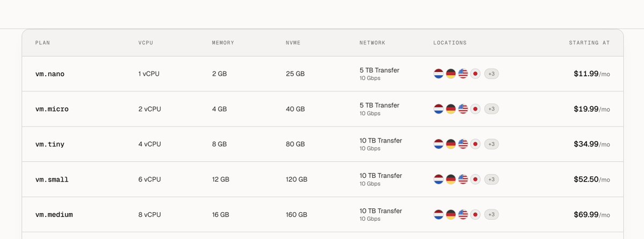Click the Germany flag in vm.tiny row

pyautogui.click(x=451, y=144)
